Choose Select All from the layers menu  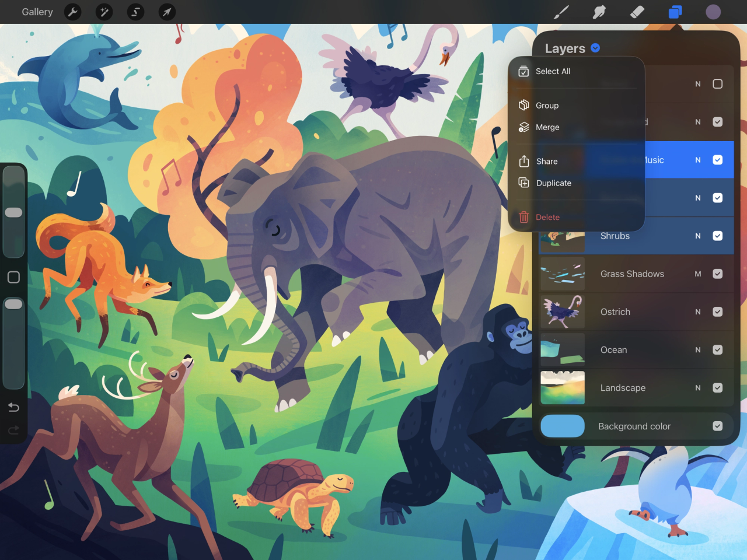click(x=577, y=71)
